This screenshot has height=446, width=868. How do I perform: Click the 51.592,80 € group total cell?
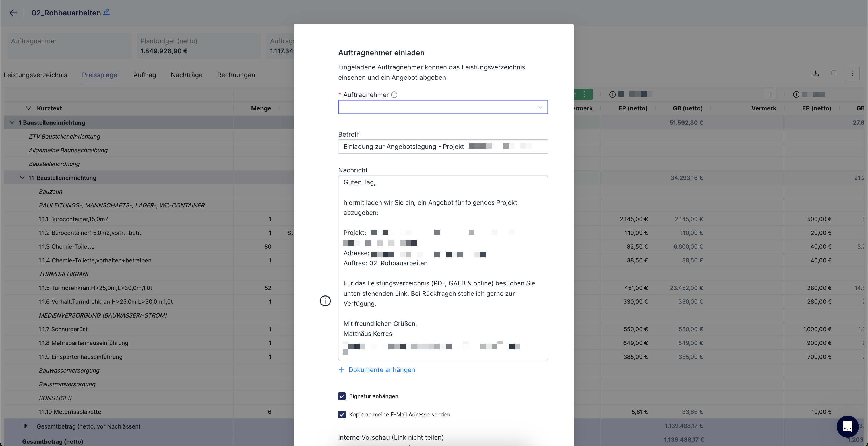point(686,122)
